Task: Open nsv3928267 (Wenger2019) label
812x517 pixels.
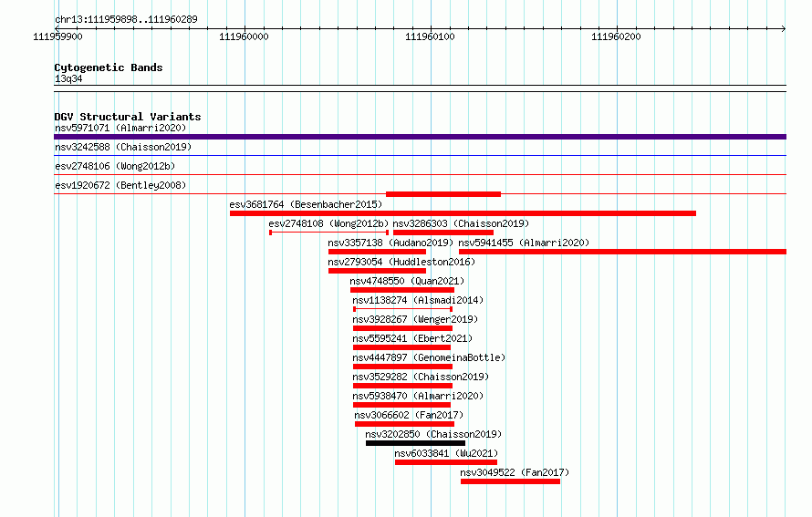Action: coord(415,319)
